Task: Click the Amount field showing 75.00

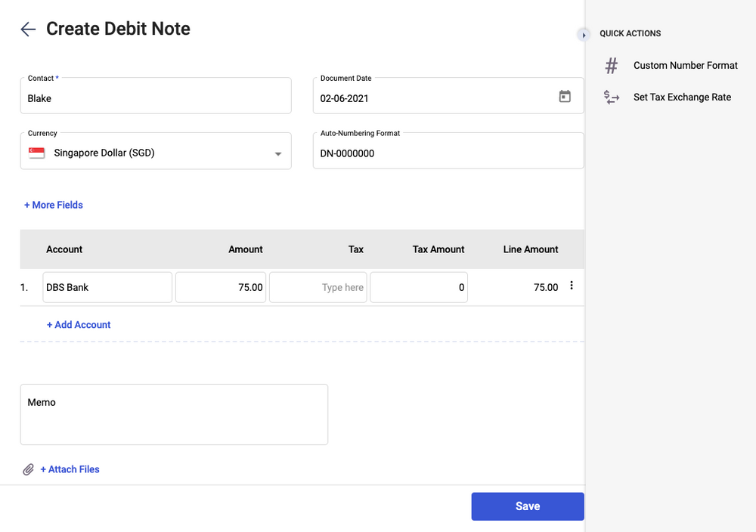Action: click(221, 287)
